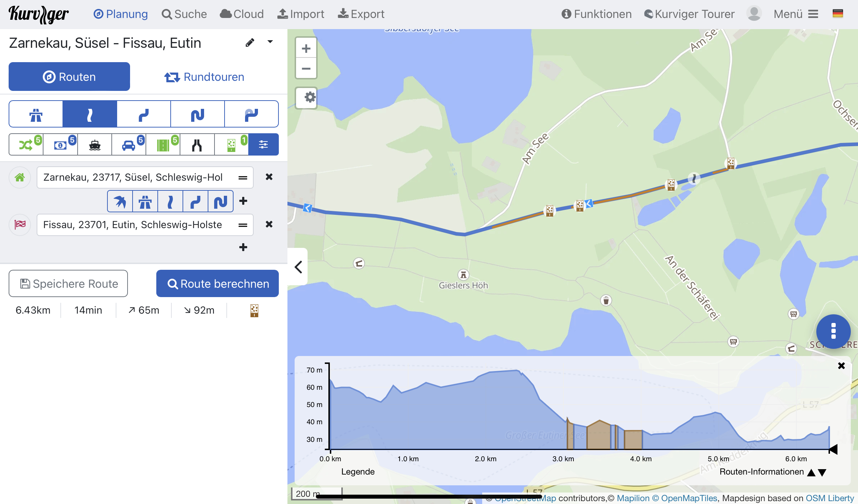Select beeline mode between waypoints
This screenshot has height=504, width=858.
(120, 202)
